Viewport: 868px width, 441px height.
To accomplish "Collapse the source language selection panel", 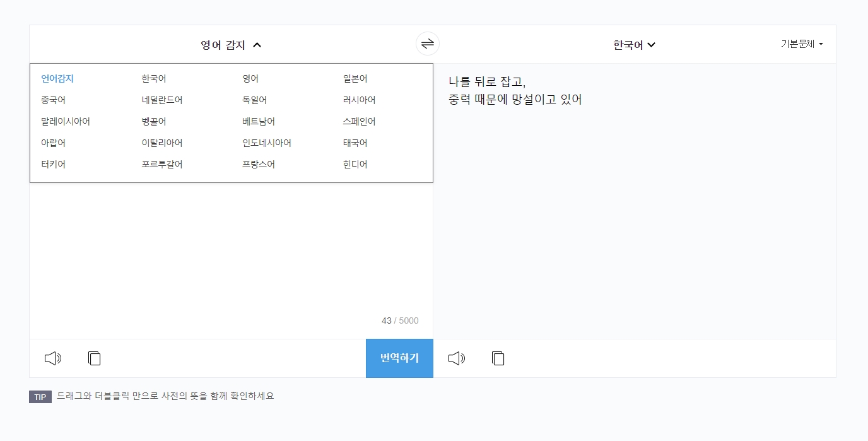I will [x=231, y=44].
